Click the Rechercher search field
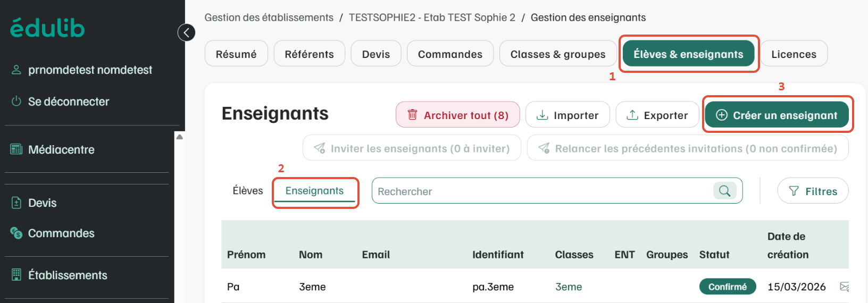Viewport: 868px width, 303px height. 542,191
